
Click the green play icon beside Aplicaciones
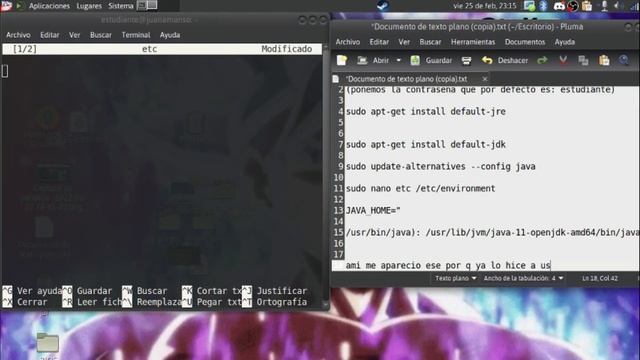19,6
